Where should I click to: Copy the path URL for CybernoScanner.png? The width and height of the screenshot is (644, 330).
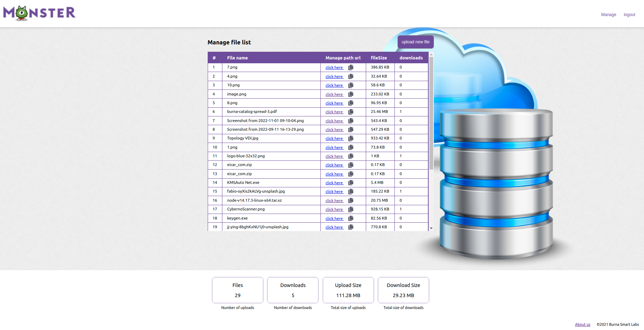tap(351, 209)
